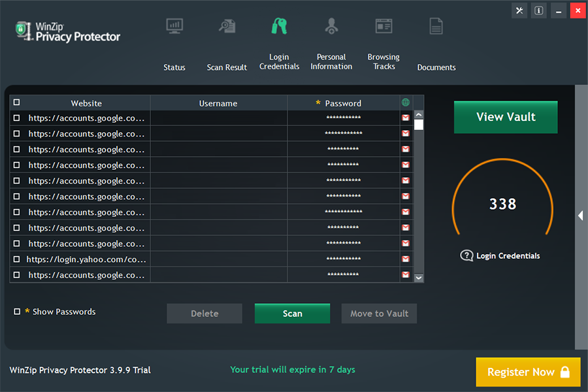The image size is (588, 392).
Task: Start a scan with the Scan button
Action: [x=292, y=314]
